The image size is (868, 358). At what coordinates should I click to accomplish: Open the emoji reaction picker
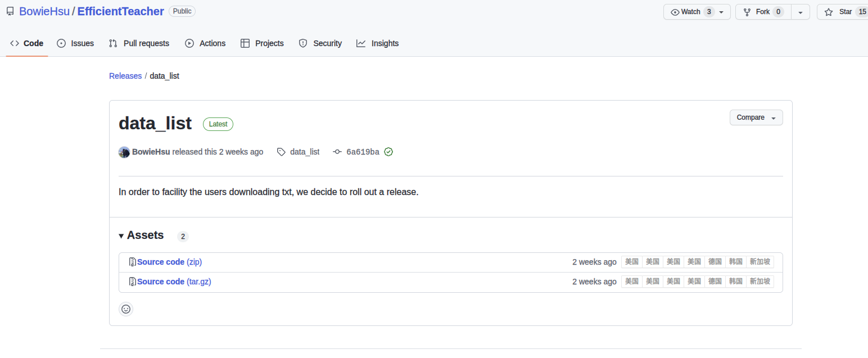click(x=125, y=309)
